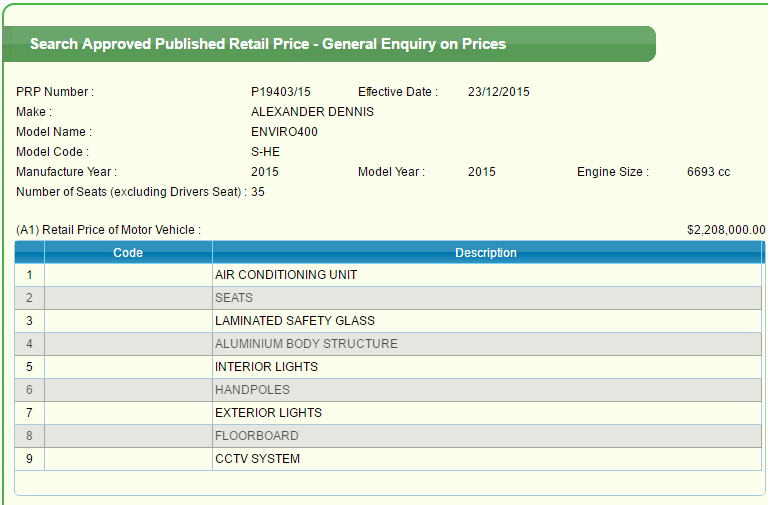Click the Code column header
Screen dimensions: 772x505
click(x=128, y=253)
